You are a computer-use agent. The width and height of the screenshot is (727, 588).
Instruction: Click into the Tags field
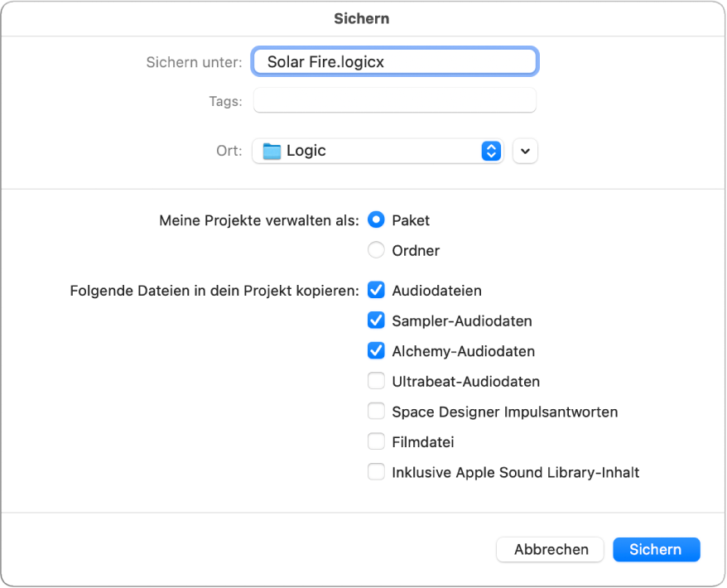[x=395, y=101]
